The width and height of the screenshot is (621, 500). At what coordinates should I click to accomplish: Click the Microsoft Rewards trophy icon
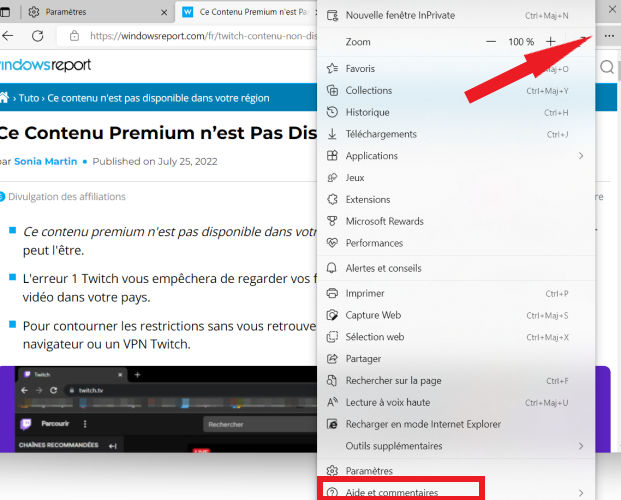coord(332,221)
